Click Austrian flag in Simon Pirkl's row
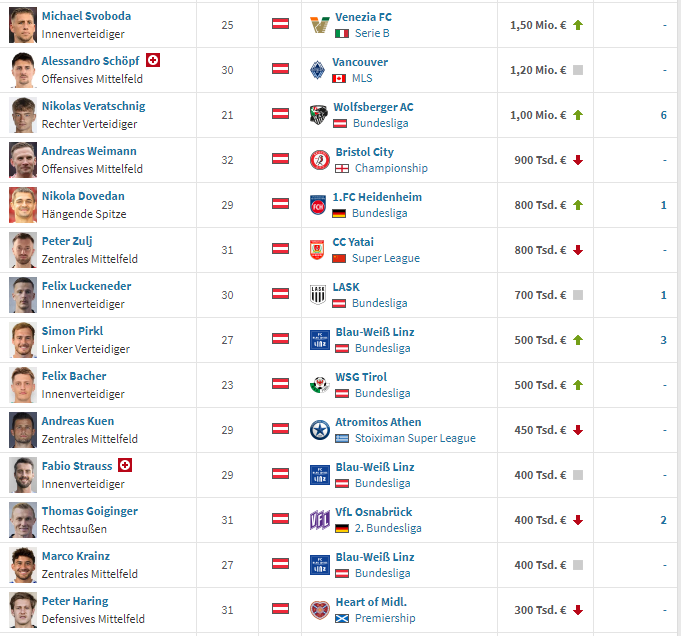Viewport: 681px width, 636px height. pyautogui.click(x=281, y=339)
